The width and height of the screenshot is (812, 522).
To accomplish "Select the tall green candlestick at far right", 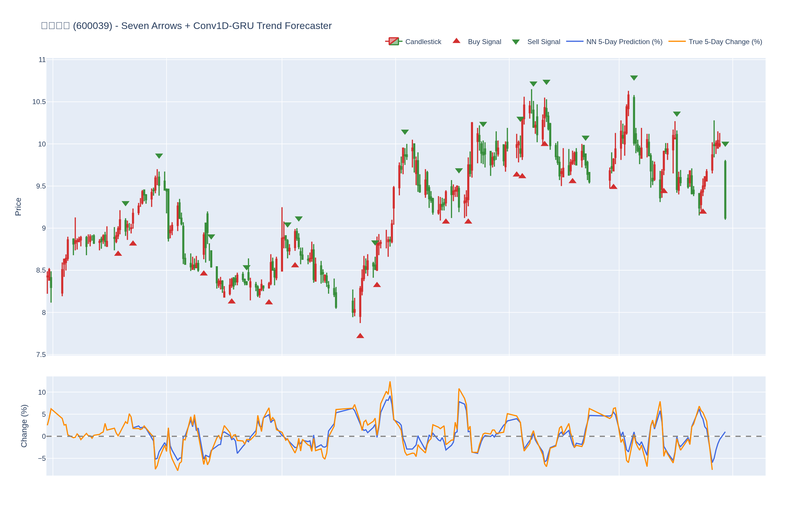I will click(725, 190).
